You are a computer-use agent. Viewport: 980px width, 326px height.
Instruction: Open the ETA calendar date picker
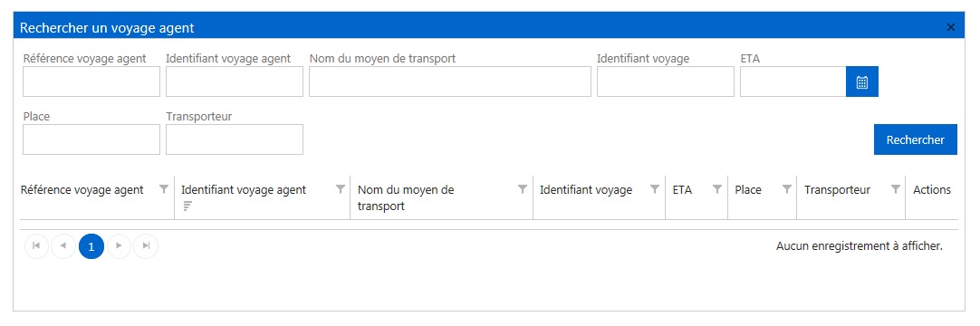click(862, 81)
